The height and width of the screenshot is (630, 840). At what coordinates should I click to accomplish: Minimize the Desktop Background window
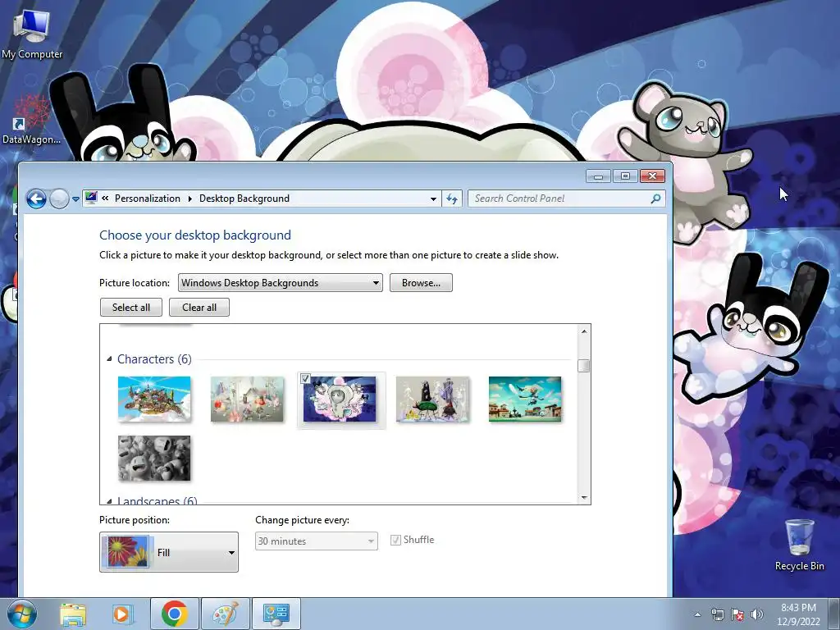(598, 176)
